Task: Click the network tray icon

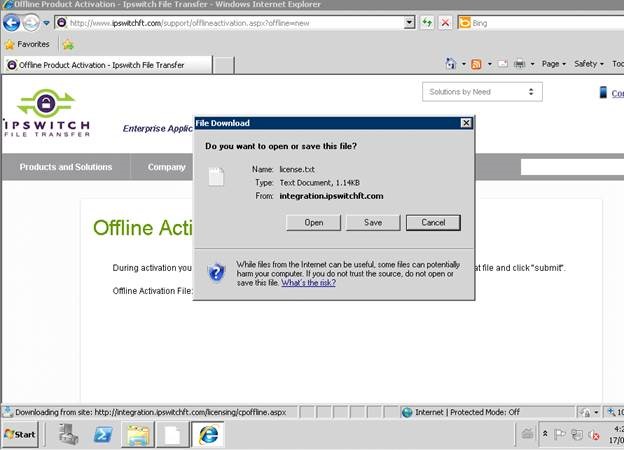Action: [x=577, y=434]
